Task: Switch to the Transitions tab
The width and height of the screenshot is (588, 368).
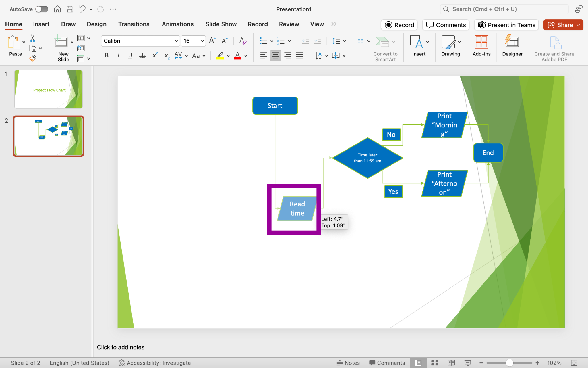Action: click(x=134, y=24)
